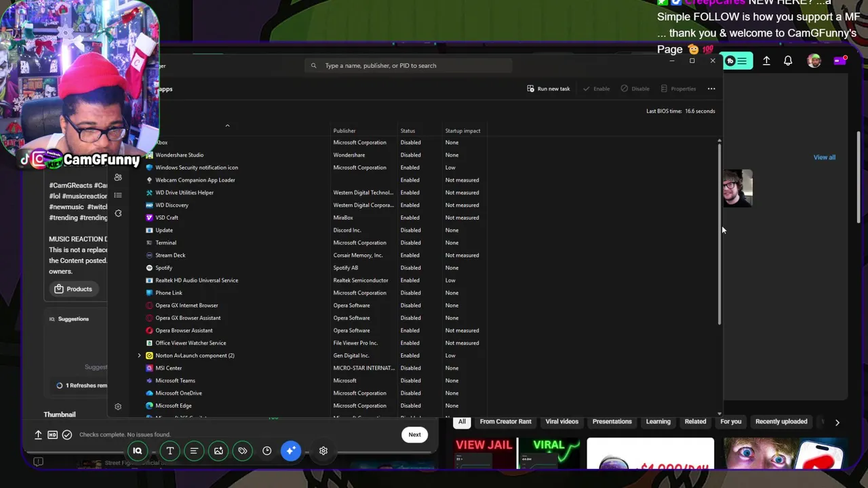Select 'From Creator Rant' filter chip
The height and width of the screenshot is (488, 868).
[x=505, y=422]
